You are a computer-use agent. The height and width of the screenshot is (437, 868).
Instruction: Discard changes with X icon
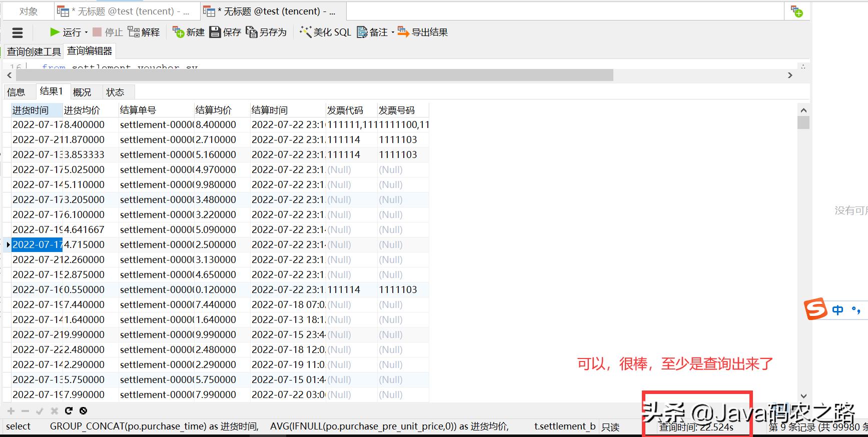point(55,411)
